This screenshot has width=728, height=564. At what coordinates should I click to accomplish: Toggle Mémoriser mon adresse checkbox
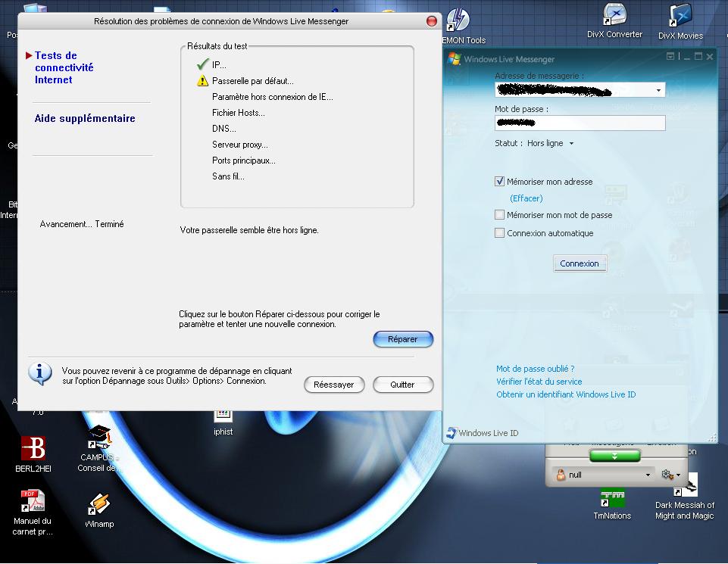[x=499, y=182]
